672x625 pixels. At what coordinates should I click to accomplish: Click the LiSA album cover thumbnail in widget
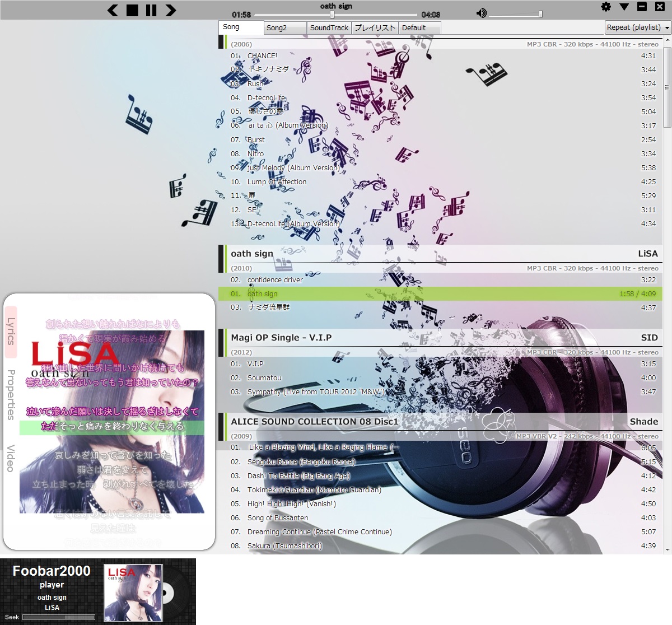coord(133,593)
